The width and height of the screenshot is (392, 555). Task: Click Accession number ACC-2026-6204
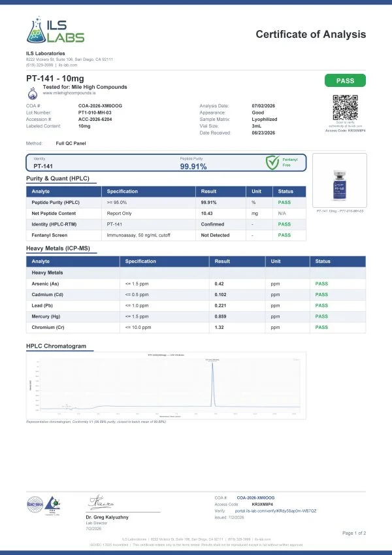tap(95, 119)
